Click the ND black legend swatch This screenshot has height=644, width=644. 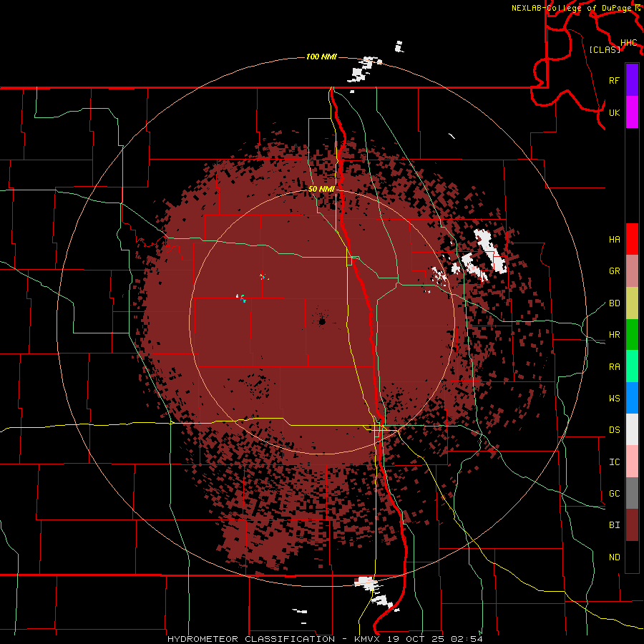point(632,557)
